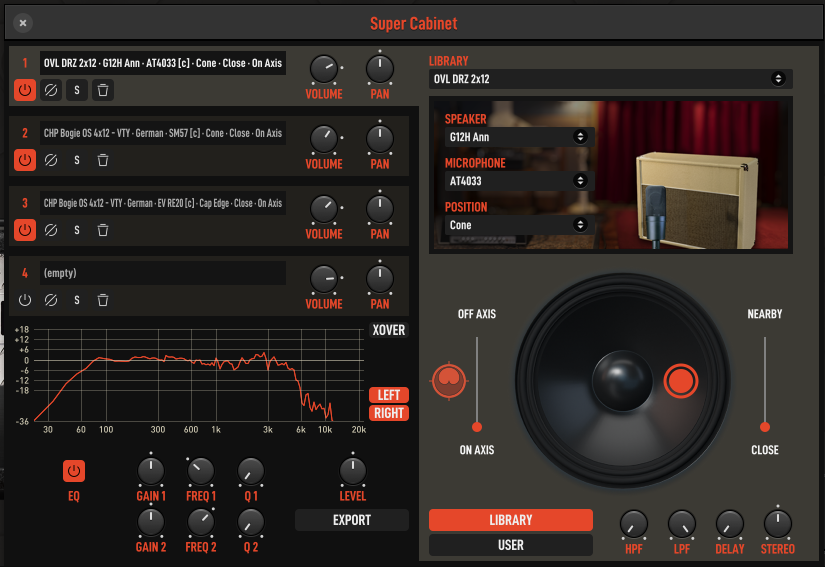Viewport: 825px width, 567px height.
Task: Click the Nearby / Close distance slider handle
Action: click(x=765, y=427)
